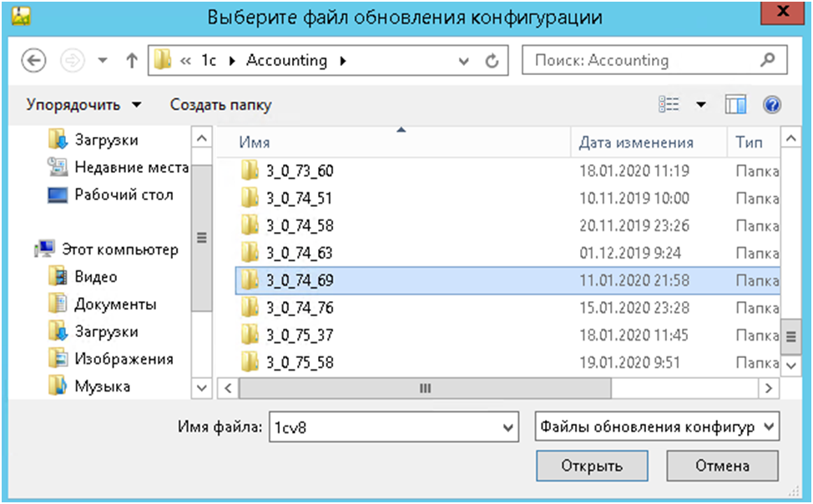Go back with the back arrow button
This screenshot has width=813, height=504.
(33, 61)
